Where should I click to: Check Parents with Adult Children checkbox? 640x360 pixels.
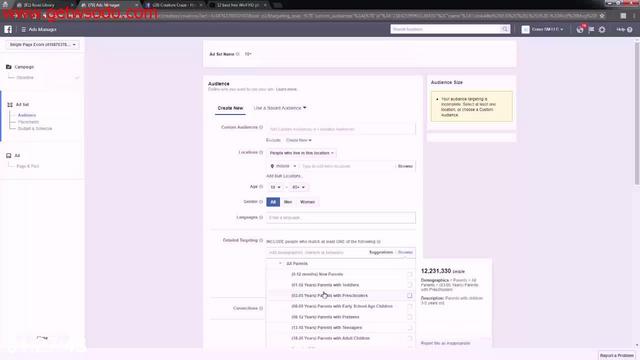pos(409,338)
